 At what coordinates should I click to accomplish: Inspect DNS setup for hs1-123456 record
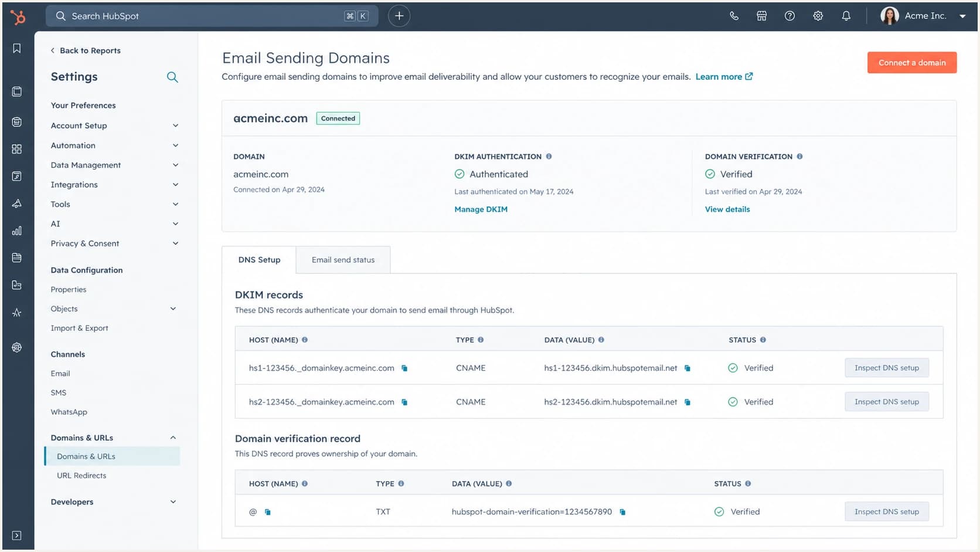coord(887,368)
